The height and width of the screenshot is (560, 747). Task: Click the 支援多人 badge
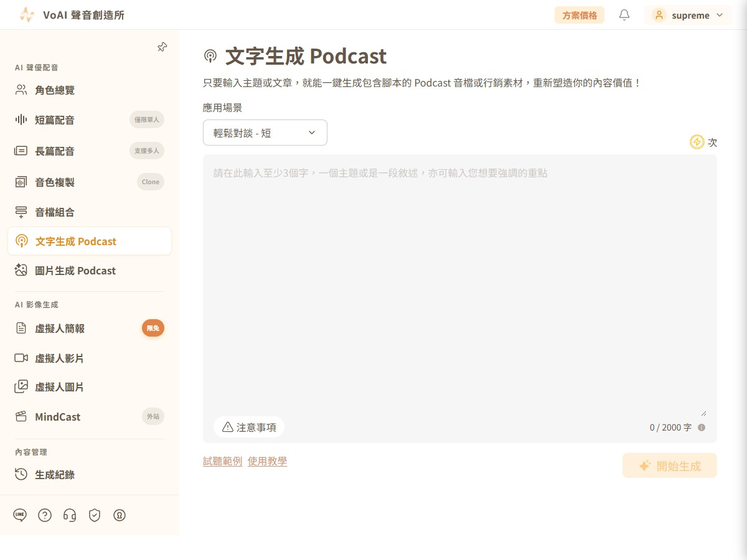(147, 151)
